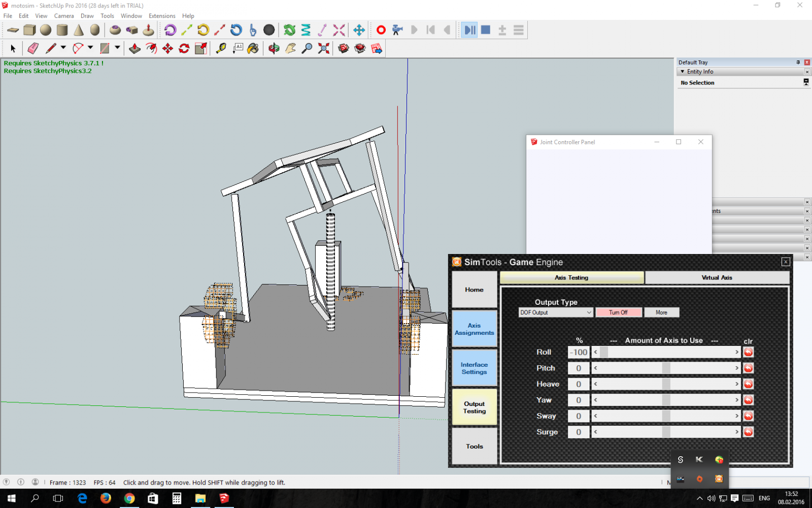
Task: Select the Paint Bucket tool
Action: tap(253, 48)
